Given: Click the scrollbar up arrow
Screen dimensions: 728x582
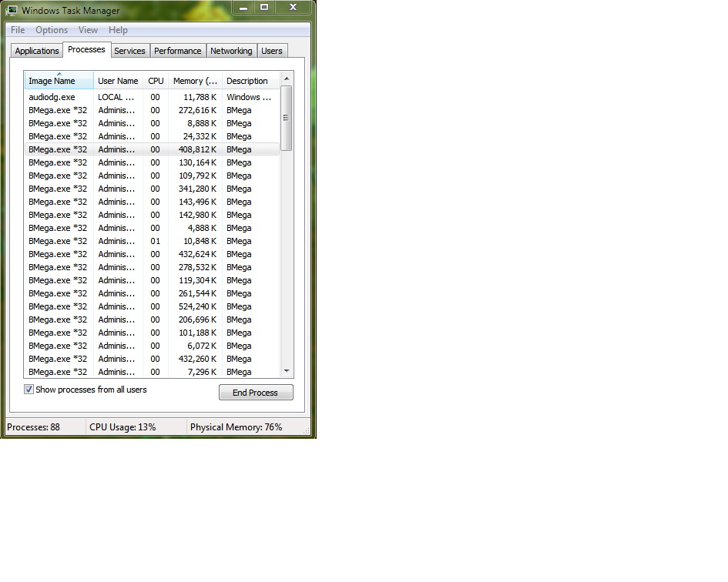Looking at the screenshot, I should coord(287,79).
